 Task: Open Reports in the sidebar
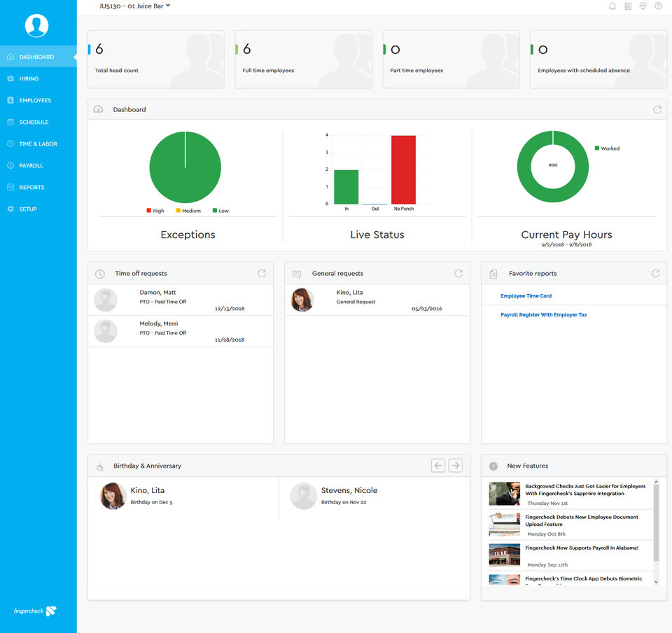pyautogui.click(x=38, y=187)
